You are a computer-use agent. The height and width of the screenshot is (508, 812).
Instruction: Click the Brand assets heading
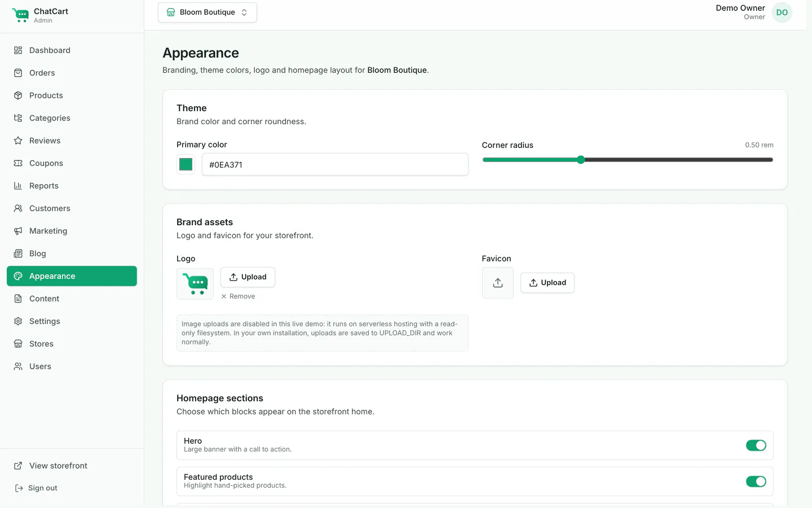[205, 222]
